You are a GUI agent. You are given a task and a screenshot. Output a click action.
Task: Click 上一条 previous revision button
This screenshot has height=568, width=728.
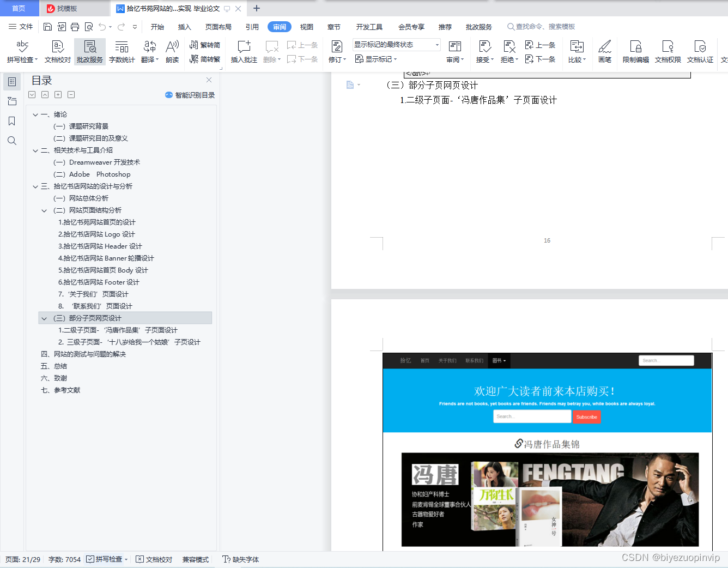(x=541, y=45)
